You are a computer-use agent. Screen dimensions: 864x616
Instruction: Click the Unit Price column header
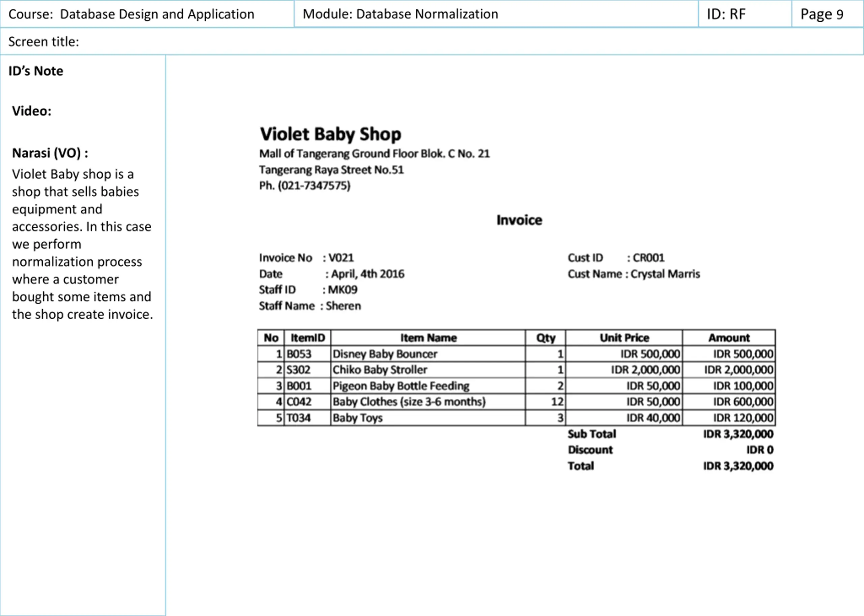point(624,338)
